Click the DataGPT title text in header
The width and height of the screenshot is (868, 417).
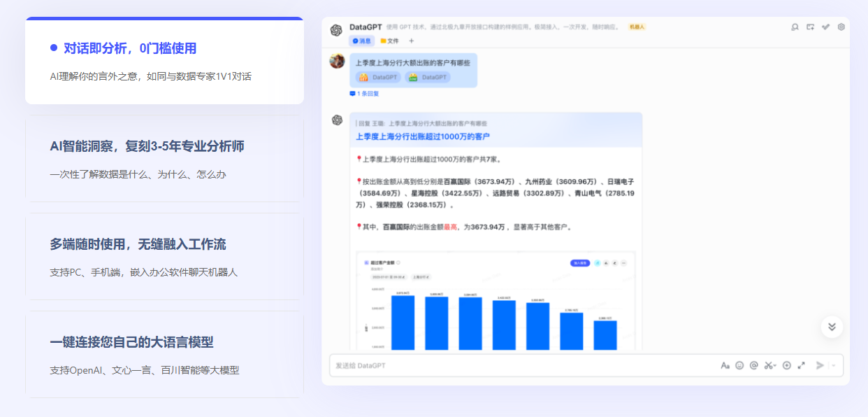(x=366, y=27)
